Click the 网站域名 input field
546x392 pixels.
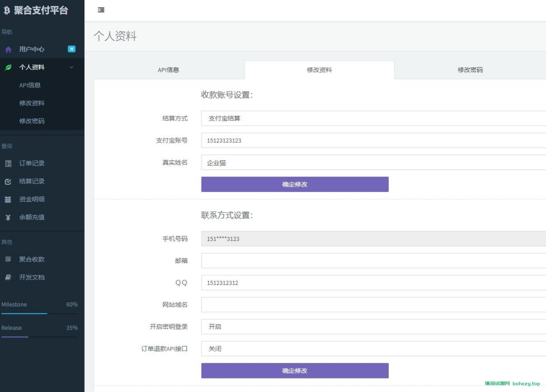click(x=373, y=305)
